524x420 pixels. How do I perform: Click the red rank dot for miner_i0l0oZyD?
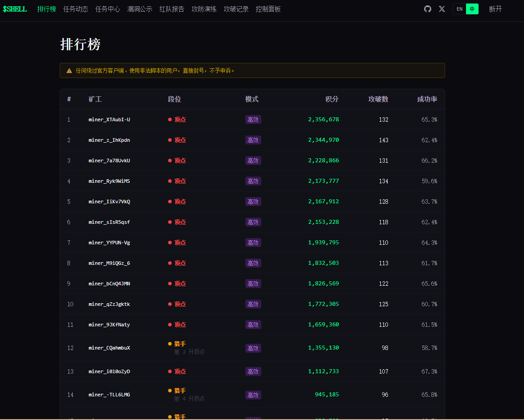point(170,371)
